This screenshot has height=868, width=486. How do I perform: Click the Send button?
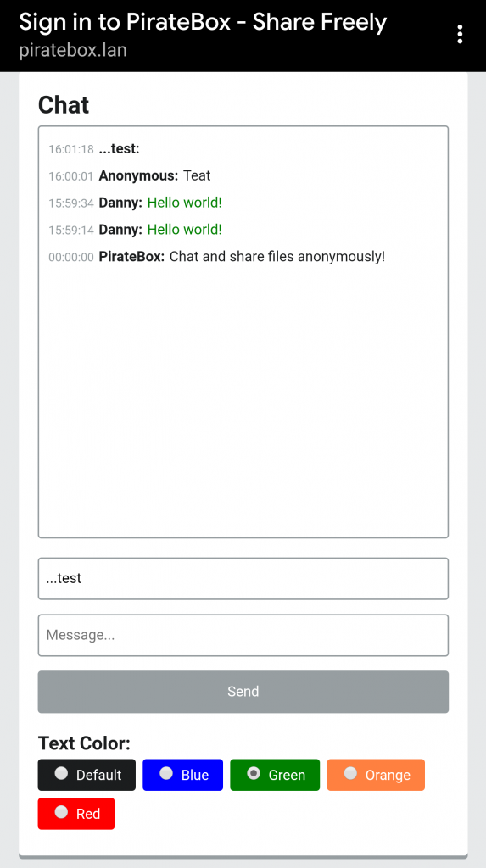(x=243, y=692)
